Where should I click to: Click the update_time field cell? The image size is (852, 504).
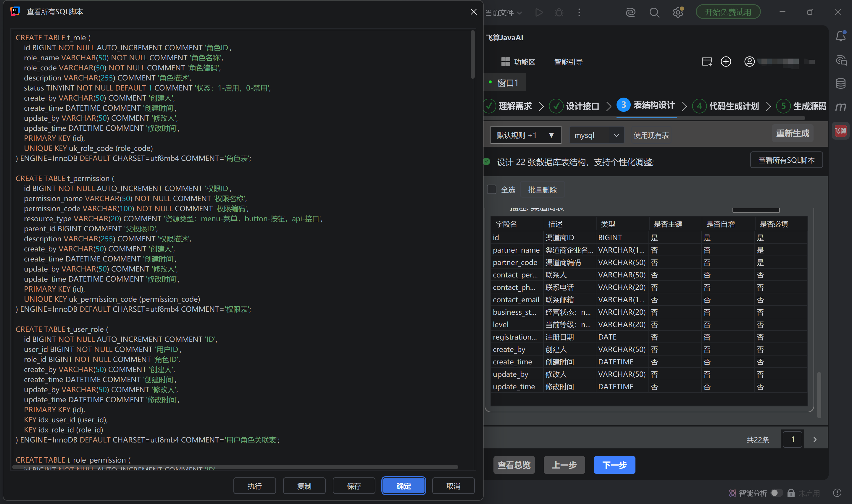pyautogui.click(x=517, y=387)
